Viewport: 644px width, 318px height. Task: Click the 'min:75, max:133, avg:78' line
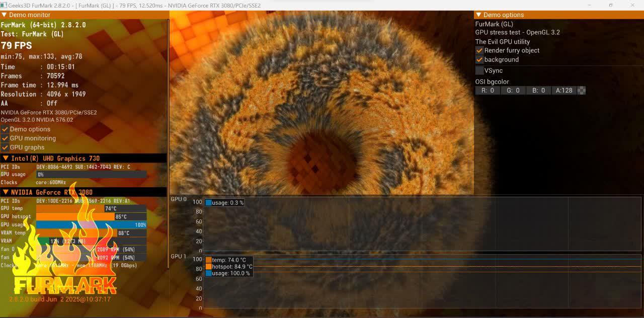click(42, 57)
